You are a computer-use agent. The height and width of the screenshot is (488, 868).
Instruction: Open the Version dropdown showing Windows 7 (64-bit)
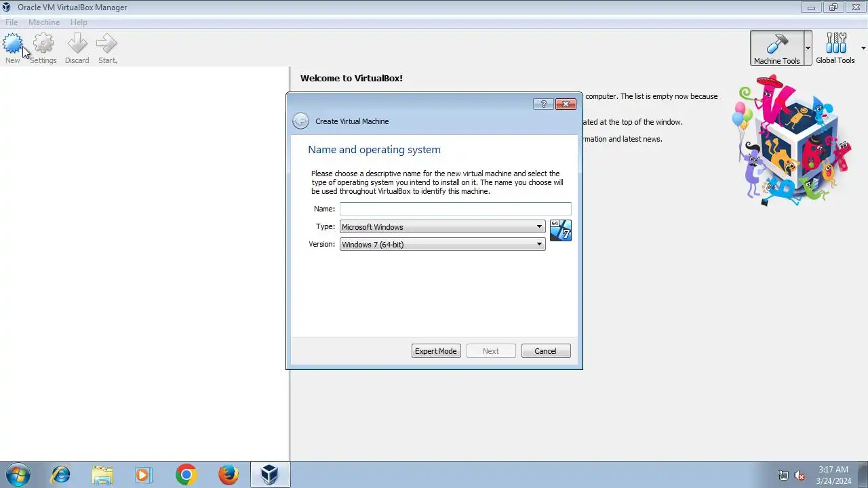[442, 245]
